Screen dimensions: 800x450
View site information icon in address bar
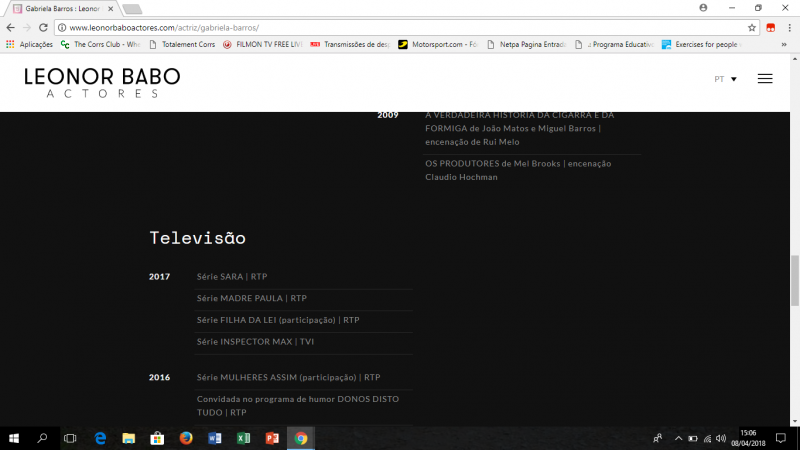62,28
